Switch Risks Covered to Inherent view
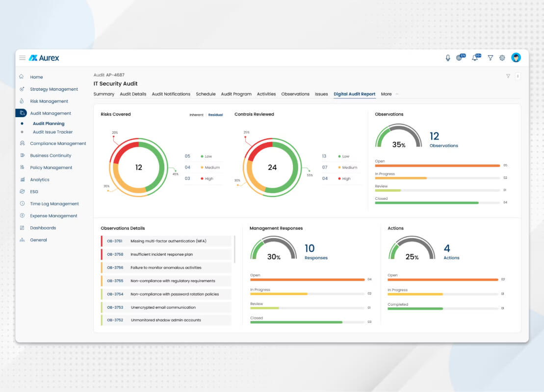544x392 pixels. [196, 115]
